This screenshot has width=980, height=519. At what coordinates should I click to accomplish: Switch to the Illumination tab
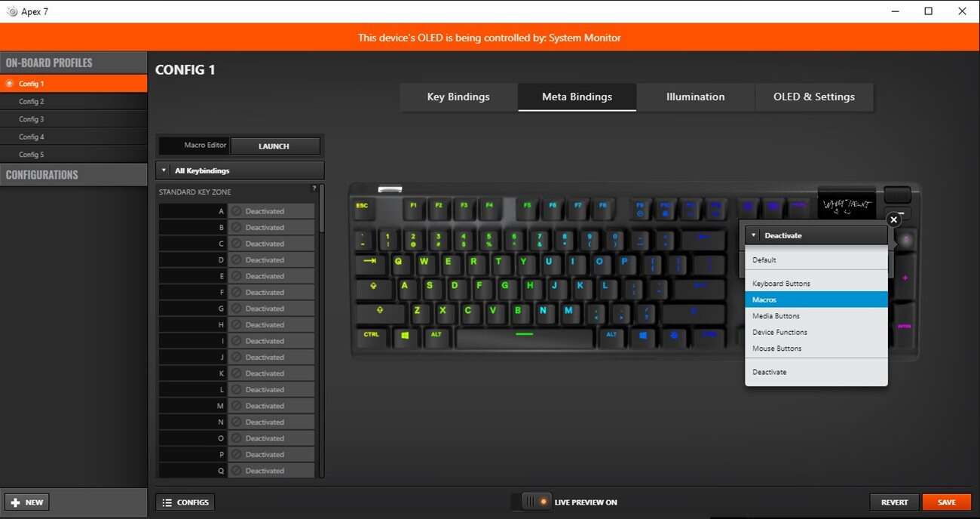tap(695, 97)
